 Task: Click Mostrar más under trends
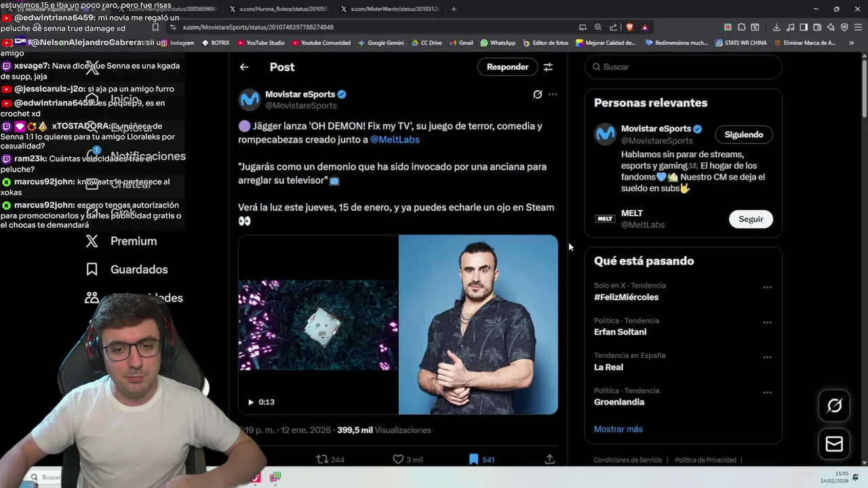tap(618, 429)
